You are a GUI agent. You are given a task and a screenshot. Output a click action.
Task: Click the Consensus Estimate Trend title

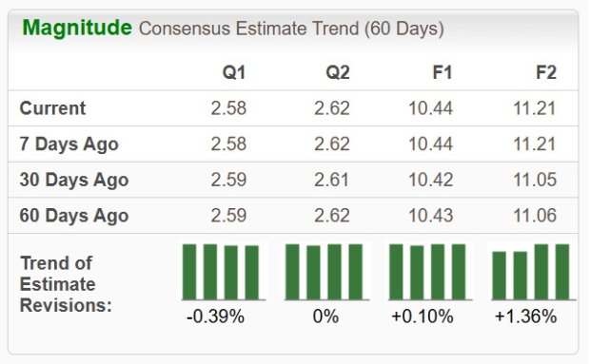coord(291,29)
